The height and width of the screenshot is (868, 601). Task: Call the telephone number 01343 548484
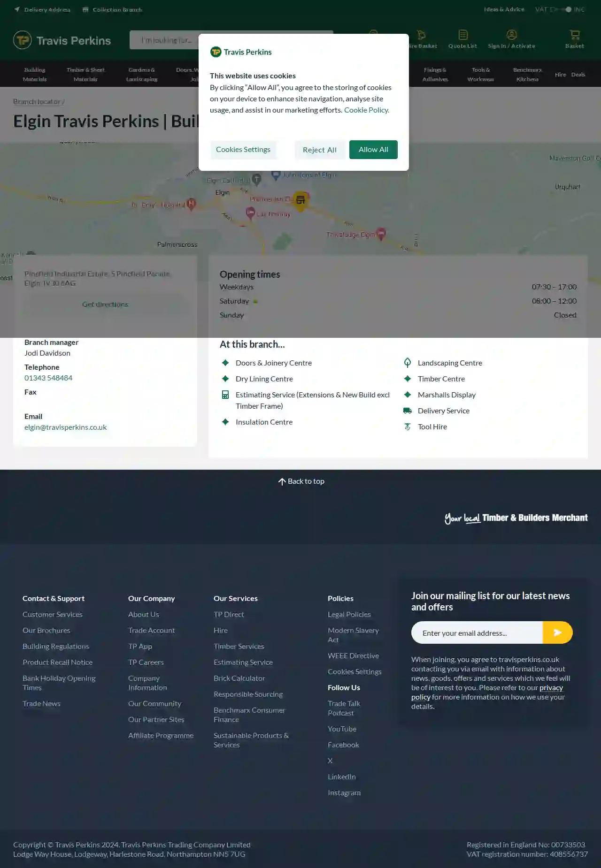coord(48,378)
